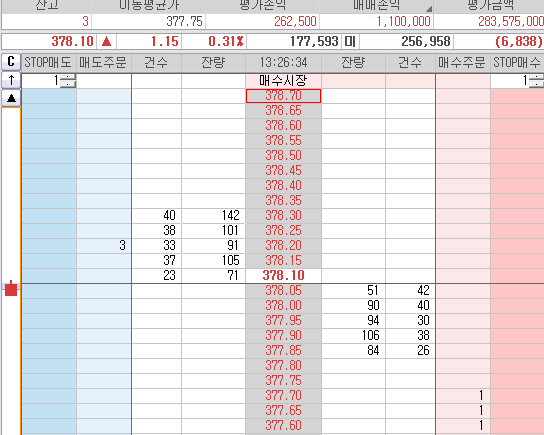Click the 매도주문 column header

coord(103,62)
